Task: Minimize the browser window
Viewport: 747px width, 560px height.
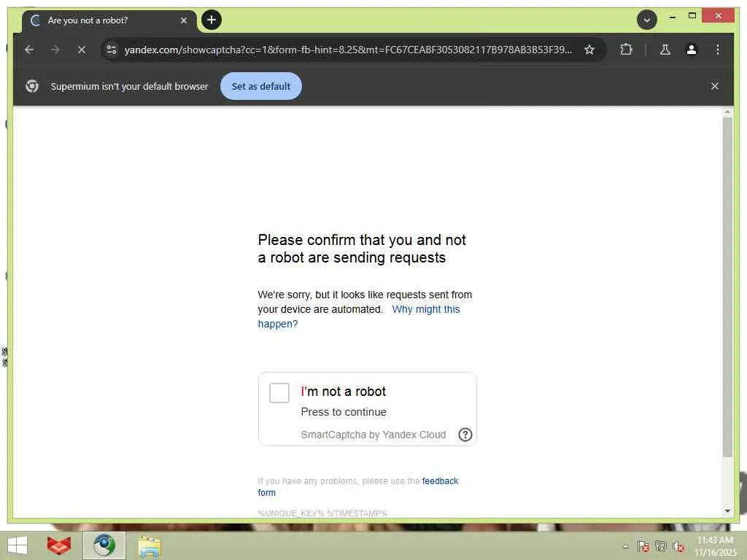Action: [x=672, y=16]
